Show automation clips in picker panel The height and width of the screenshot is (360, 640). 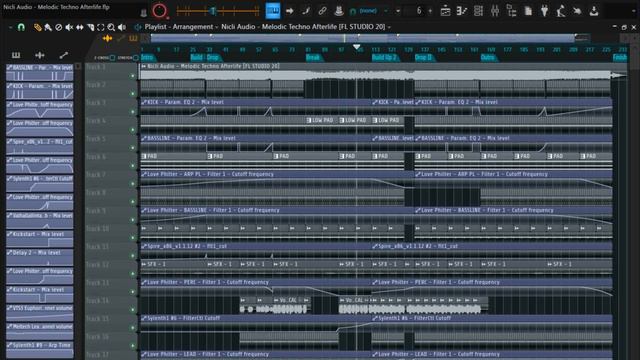[x=64, y=55]
